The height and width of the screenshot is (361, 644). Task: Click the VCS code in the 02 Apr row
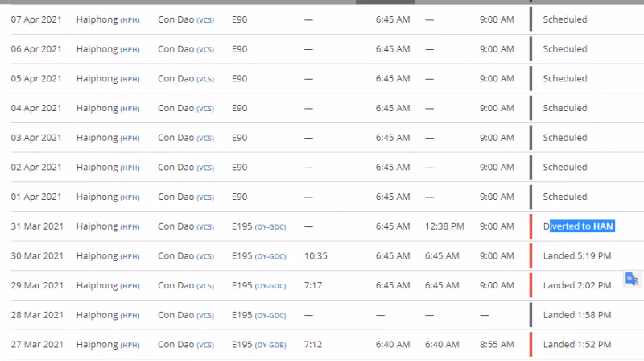coord(205,168)
